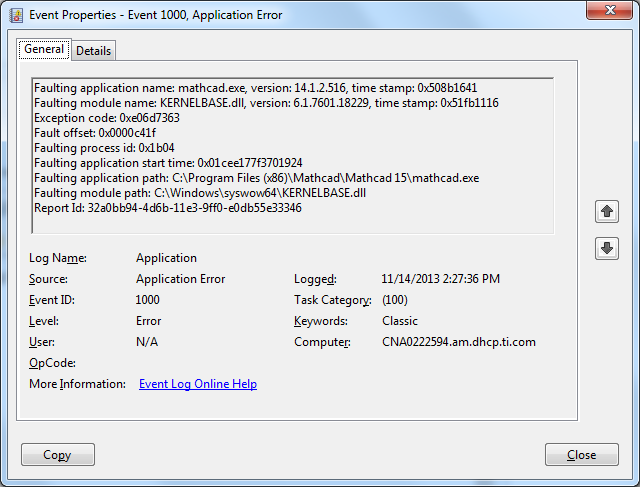Image resolution: width=640 pixels, height=487 pixels.
Task: Click Keywords value Classic
Action: (400, 321)
